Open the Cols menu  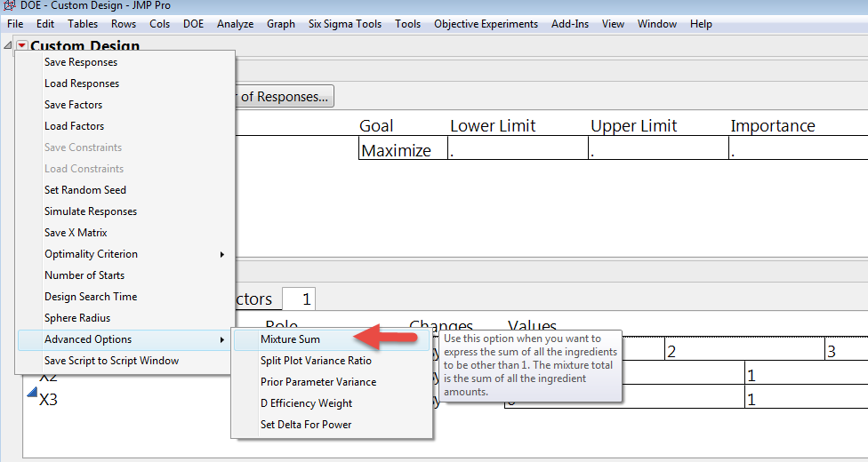pos(159,24)
